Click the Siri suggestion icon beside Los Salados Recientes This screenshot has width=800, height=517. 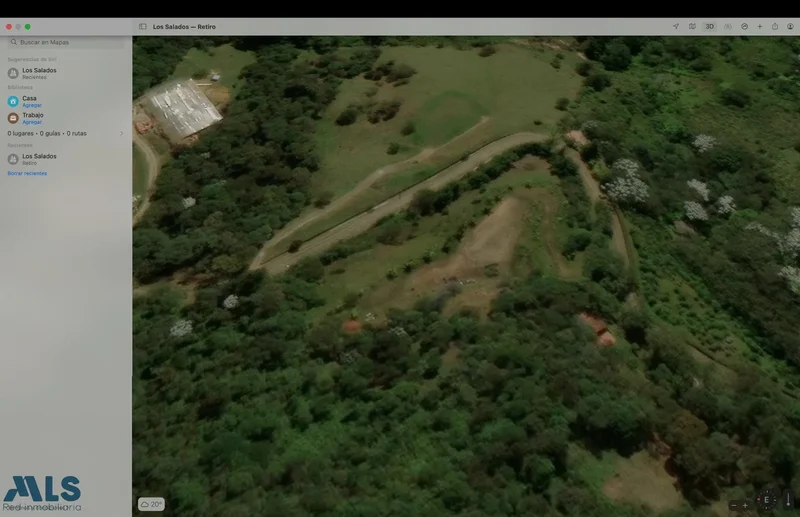click(13, 73)
